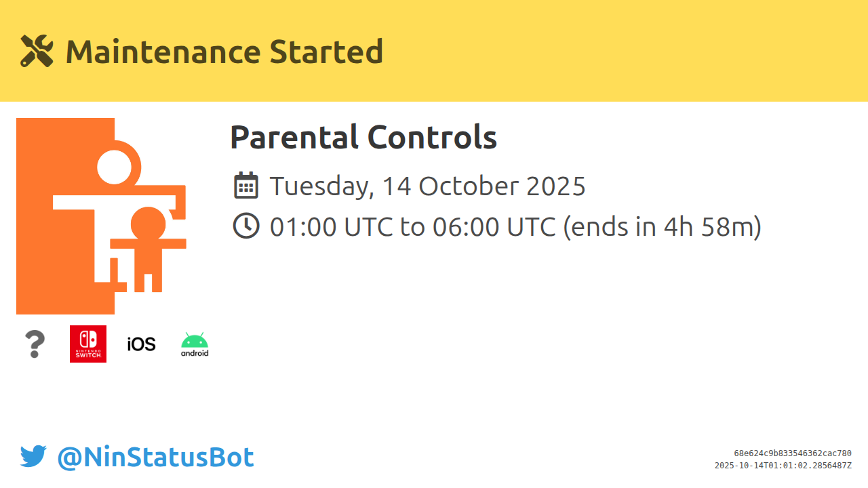Click the clock icon beside the time
Viewport: 868px width, 488px height.
(x=246, y=226)
